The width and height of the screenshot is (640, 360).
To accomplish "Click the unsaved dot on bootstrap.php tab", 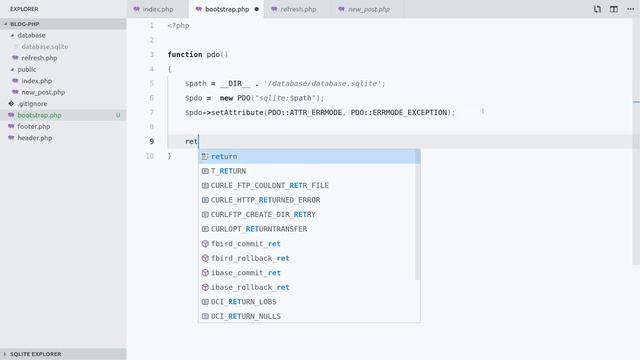I will click(256, 9).
